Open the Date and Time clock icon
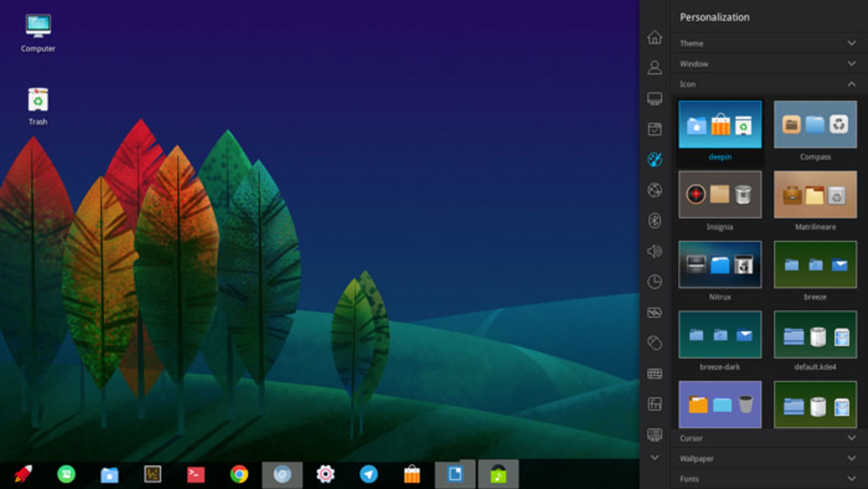This screenshot has width=868, height=489. click(654, 282)
